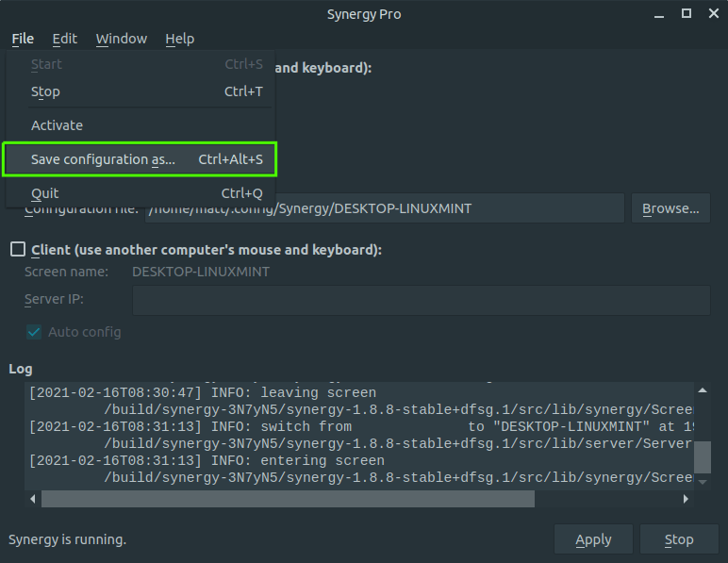The image size is (728, 563).
Task: Click the Stop button beside Apply
Action: [x=678, y=539]
